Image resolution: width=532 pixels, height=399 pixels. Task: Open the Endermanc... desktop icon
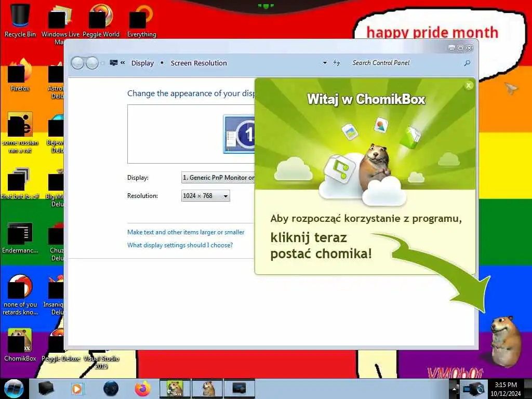pos(20,237)
